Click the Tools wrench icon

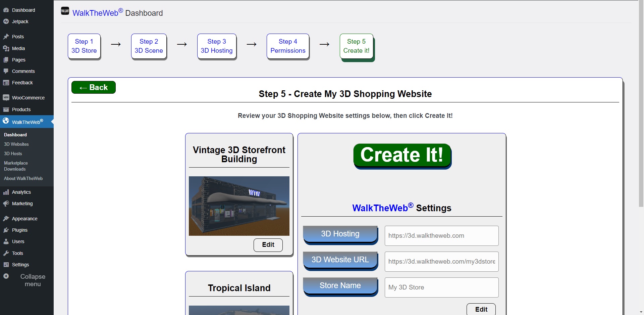6,253
